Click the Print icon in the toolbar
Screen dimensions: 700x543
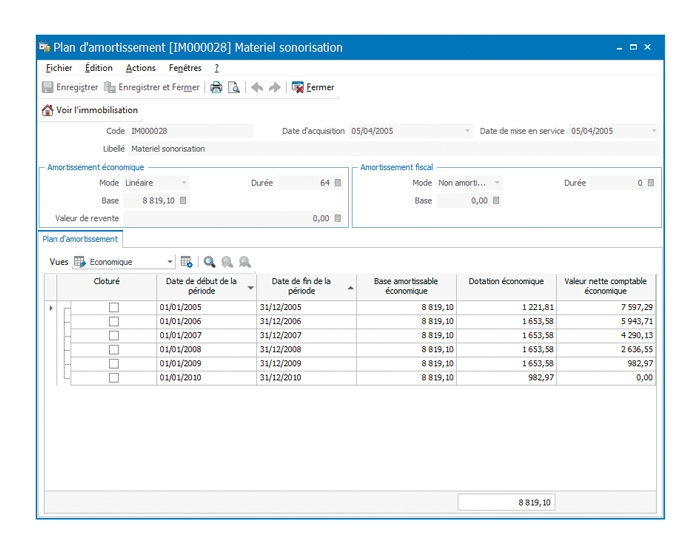coord(216,88)
